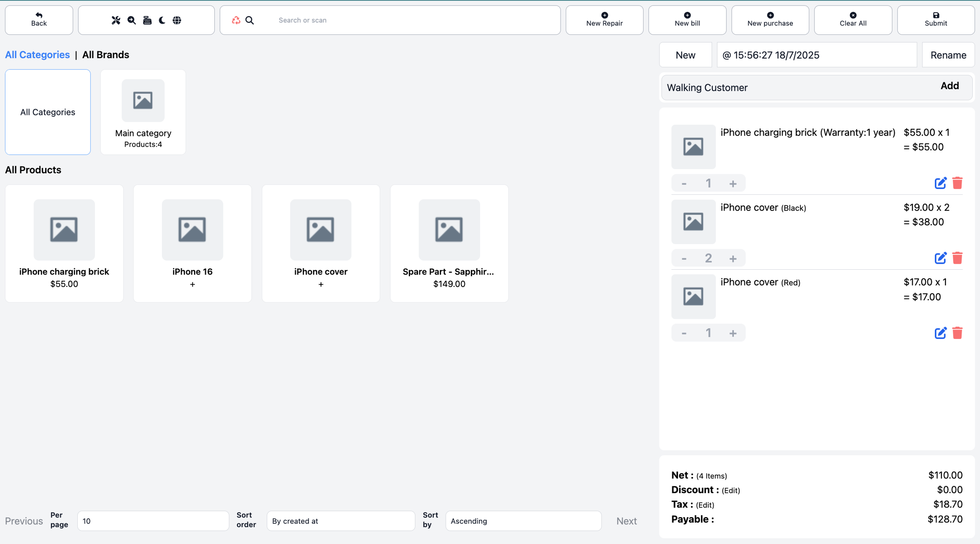Increase the iPhone cover (Black) quantity
This screenshot has width=980, height=544.
(x=732, y=259)
